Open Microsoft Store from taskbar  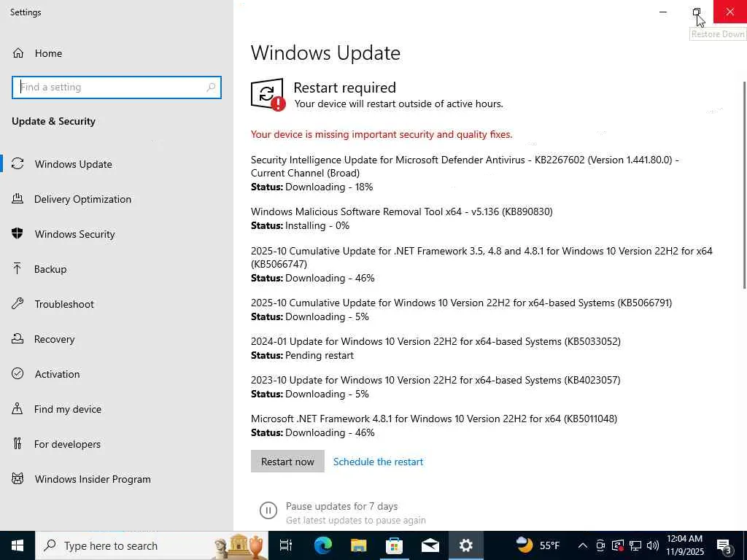click(394, 545)
